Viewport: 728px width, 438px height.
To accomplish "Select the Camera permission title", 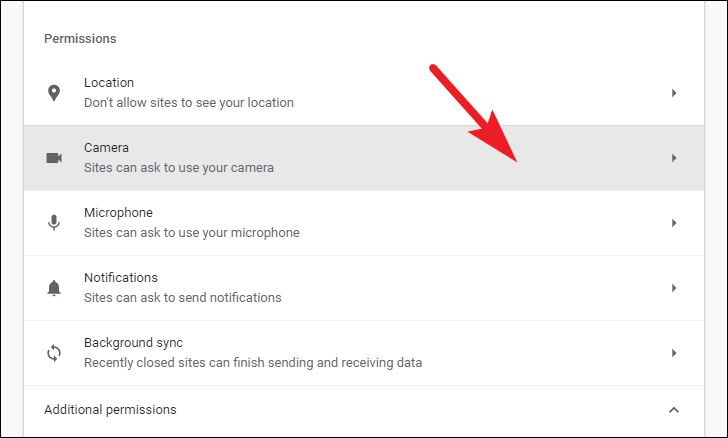I will [106, 148].
